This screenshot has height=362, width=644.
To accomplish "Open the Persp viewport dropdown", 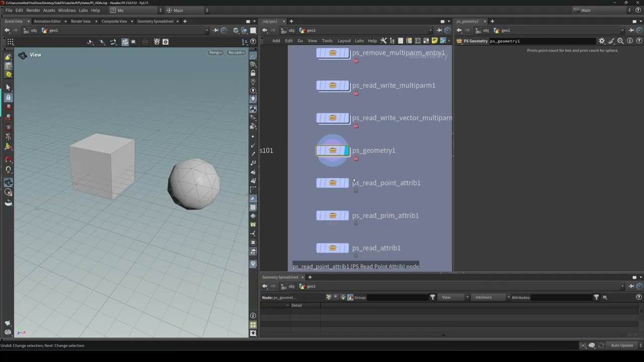I will tap(215, 52).
